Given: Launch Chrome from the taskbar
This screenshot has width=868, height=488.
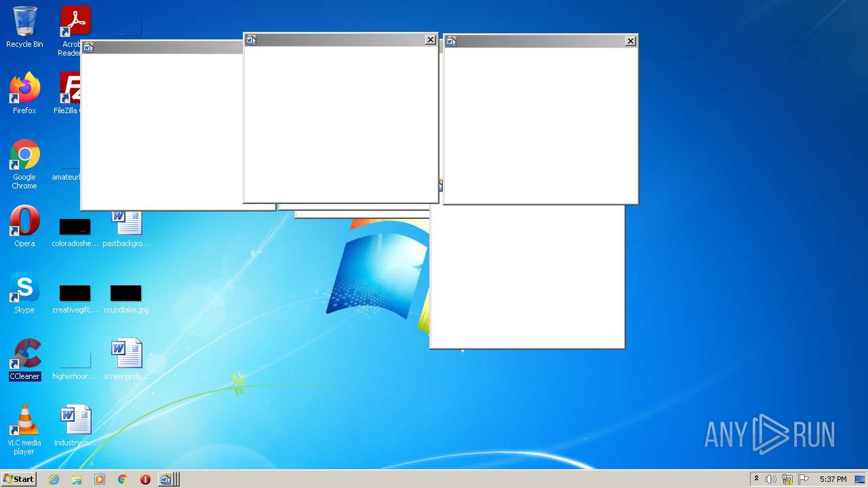Looking at the screenshot, I should click(123, 479).
